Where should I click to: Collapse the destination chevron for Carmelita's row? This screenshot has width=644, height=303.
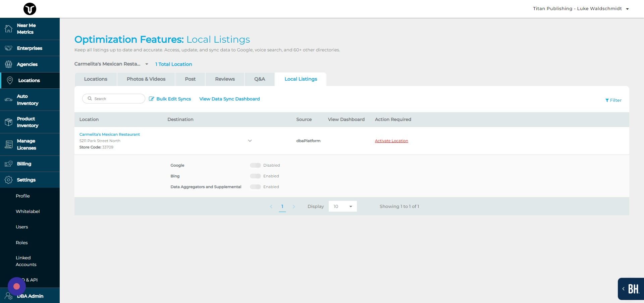(250, 141)
